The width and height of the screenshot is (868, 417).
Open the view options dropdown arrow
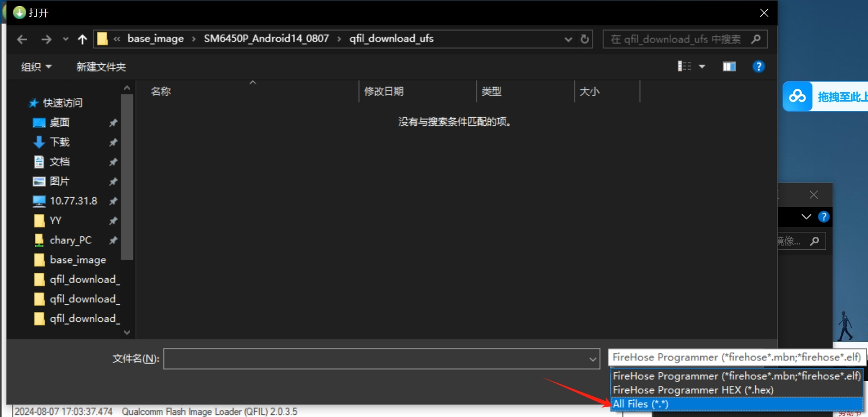pos(702,66)
